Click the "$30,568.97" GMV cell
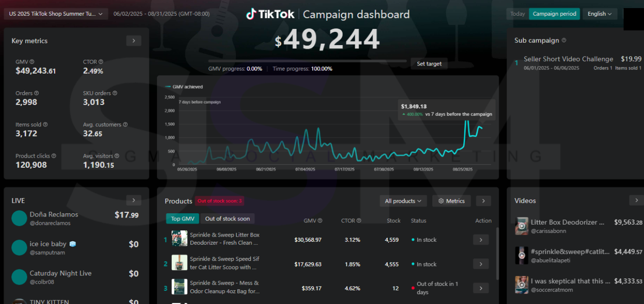The width and height of the screenshot is (644, 304). (308, 240)
